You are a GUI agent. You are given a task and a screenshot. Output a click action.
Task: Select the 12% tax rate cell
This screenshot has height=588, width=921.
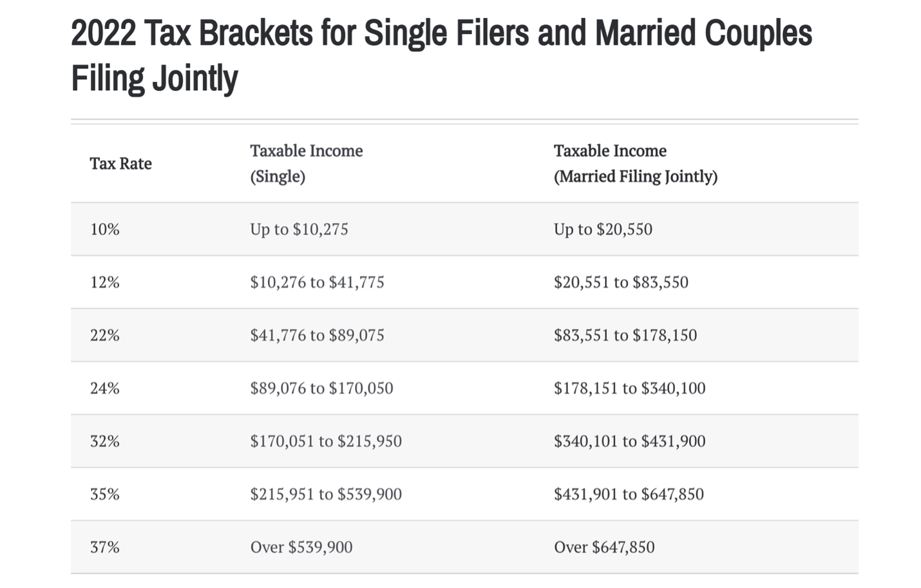pos(105,282)
